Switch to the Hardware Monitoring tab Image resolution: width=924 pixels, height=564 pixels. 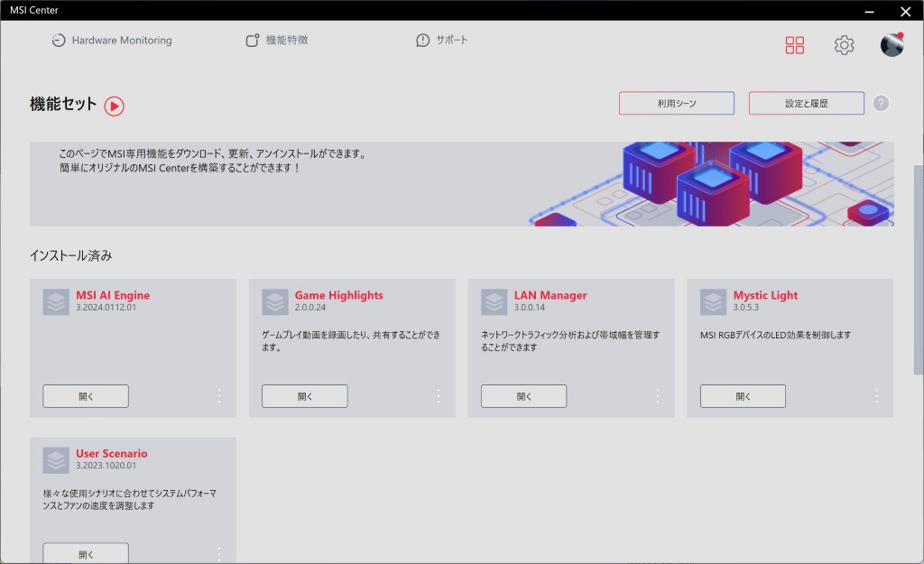point(111,41)
